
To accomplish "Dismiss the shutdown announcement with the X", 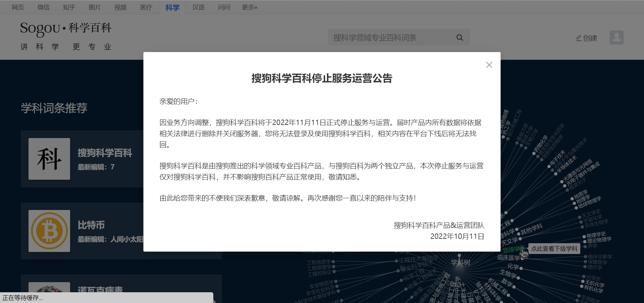I will (489, 64).
